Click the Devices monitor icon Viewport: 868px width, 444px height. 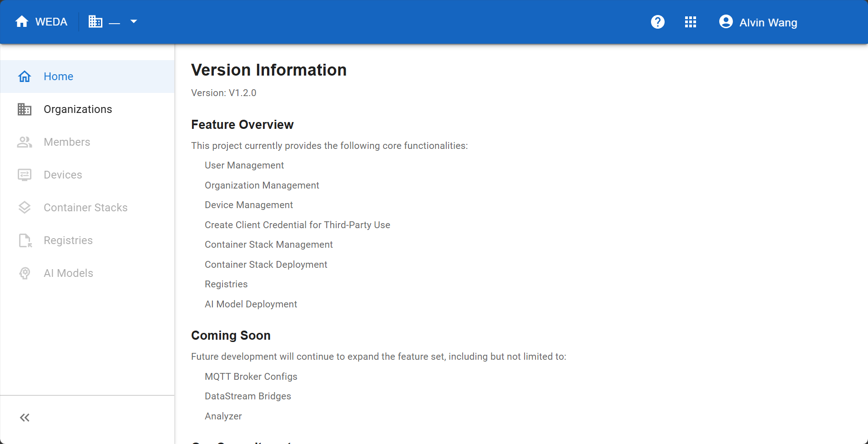click(25, 175)
